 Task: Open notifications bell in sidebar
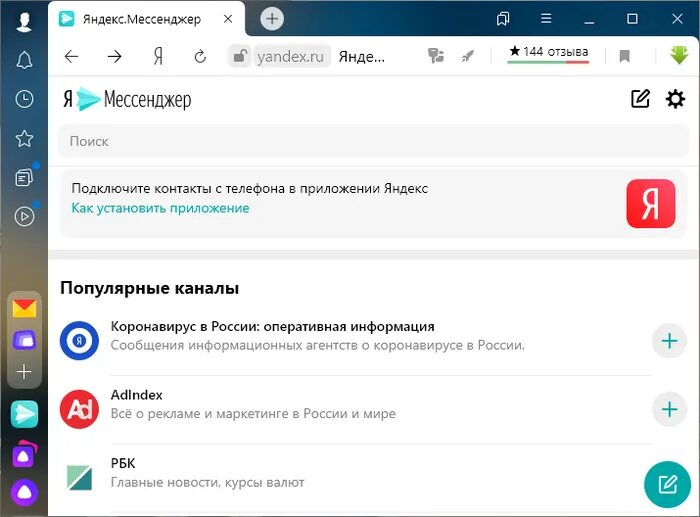[24, 59]
